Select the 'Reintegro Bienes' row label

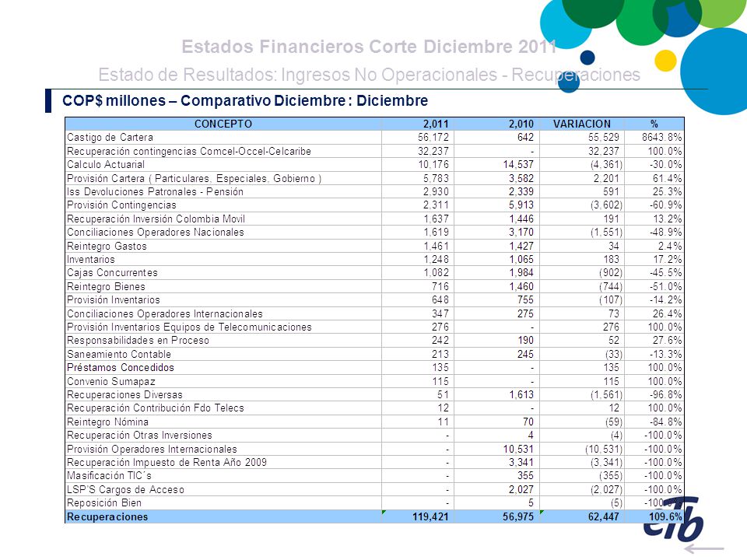coord(106,287)
